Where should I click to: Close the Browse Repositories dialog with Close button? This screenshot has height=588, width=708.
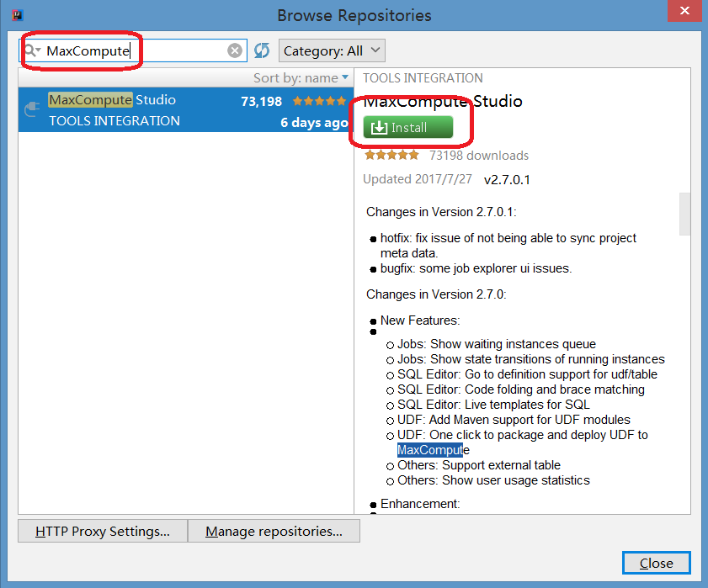[656, 563]
